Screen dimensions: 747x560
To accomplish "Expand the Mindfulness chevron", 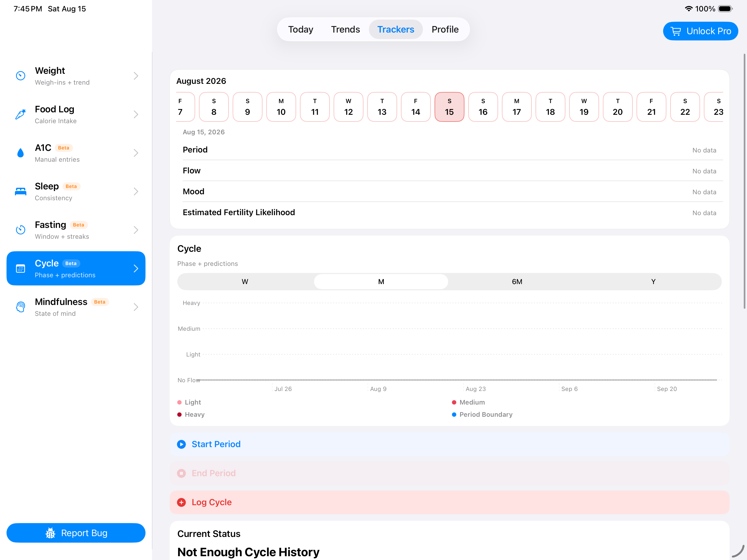I will [136, 307].
